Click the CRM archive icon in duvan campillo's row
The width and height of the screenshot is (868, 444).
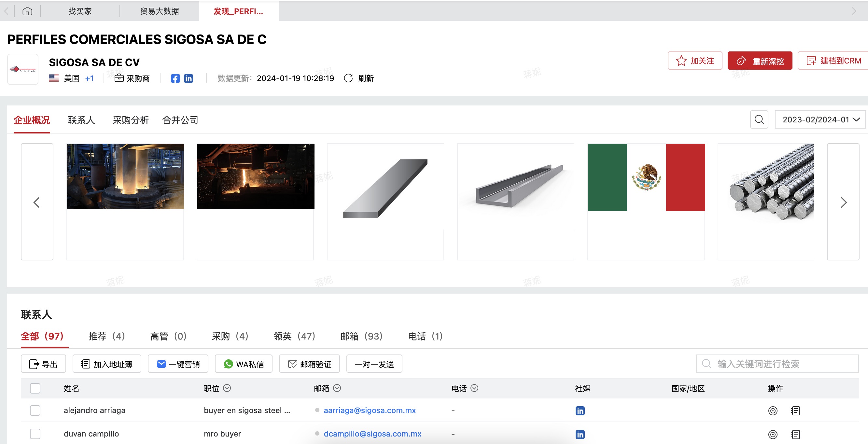(x=795, y=435)
